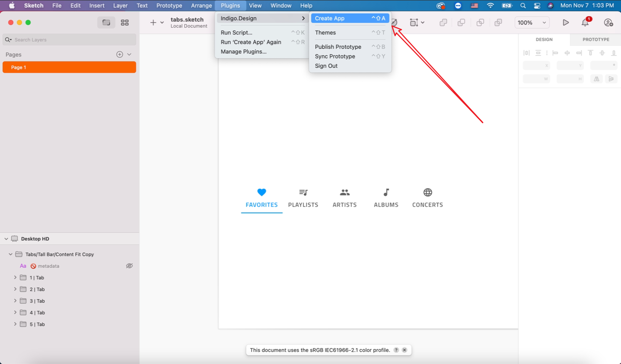Click align right edges icon
Viewport: 621px width, 364px height.
pos(579,53)
